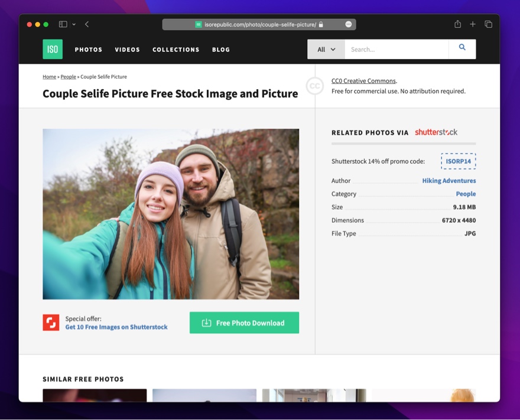Open the Hiking Adventures author link

448,181
